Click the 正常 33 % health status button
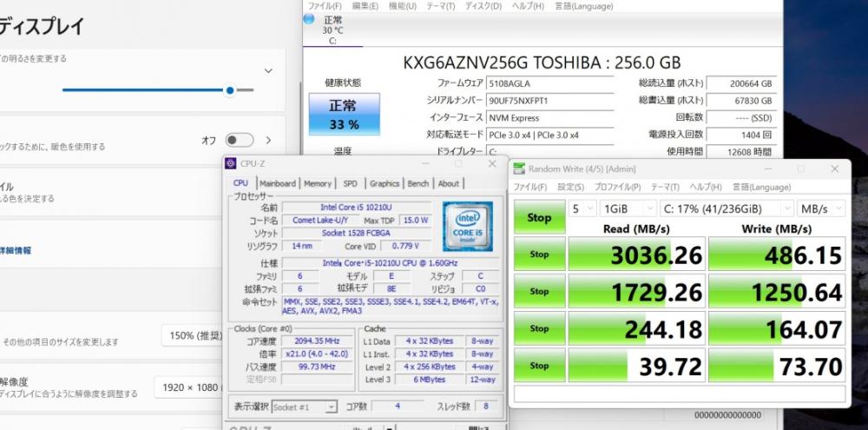 pos(344,114)
